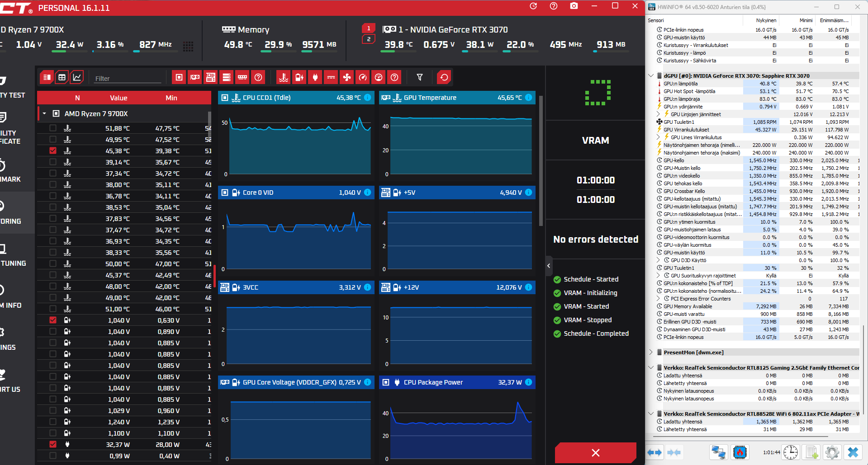Close the VRAM test result with red X button
Viewport: 868px width, 465px height.
tap(596, 453)
